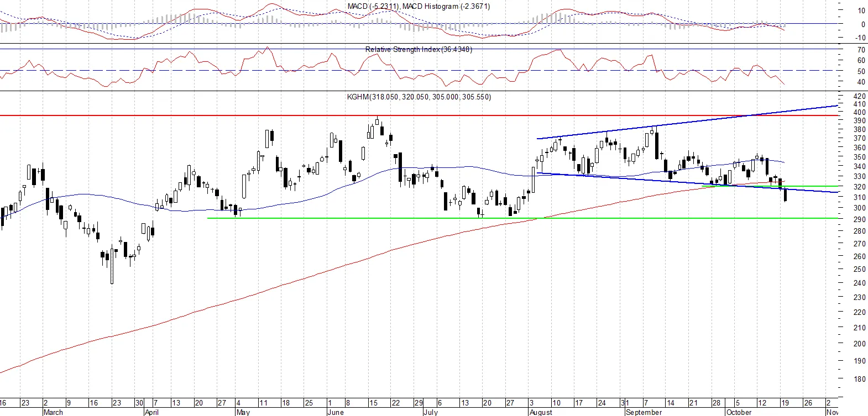Select the 180 price axis value
868x416 pixels.
tap(860, 379)
